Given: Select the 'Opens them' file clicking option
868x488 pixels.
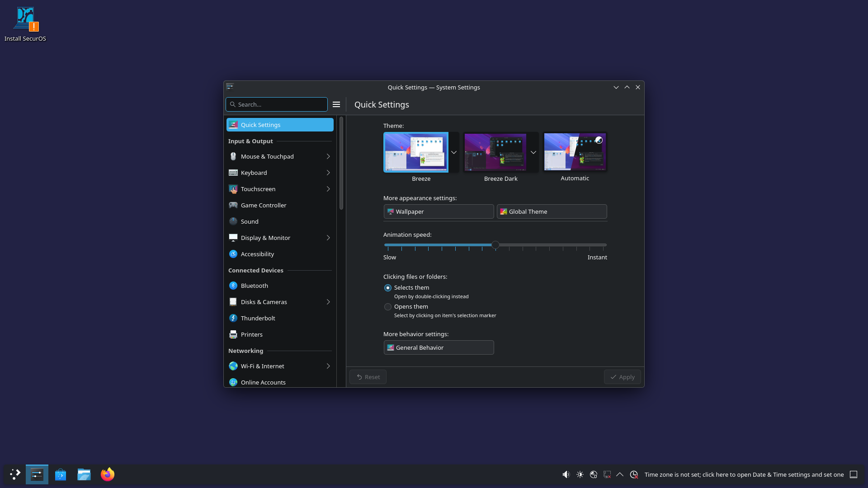Looking at the screenshot, I should point(388,307).
